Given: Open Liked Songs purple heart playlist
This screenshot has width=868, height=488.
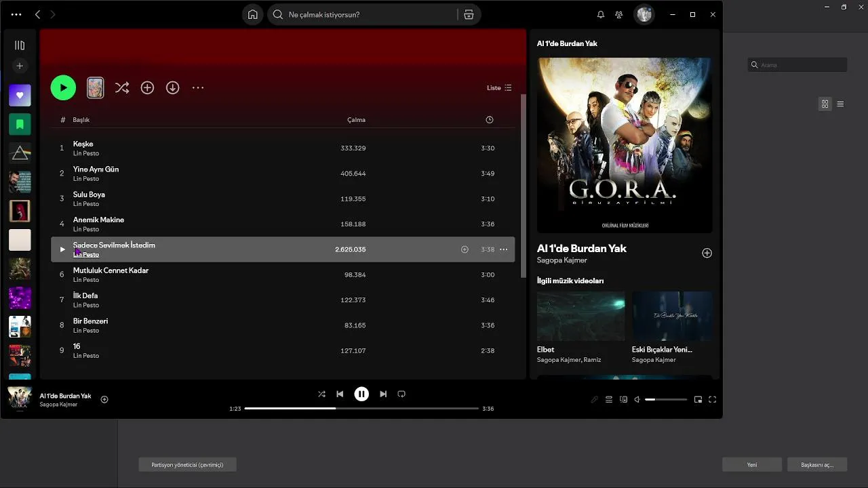Looking at the screenshot, I should (20, 96).
